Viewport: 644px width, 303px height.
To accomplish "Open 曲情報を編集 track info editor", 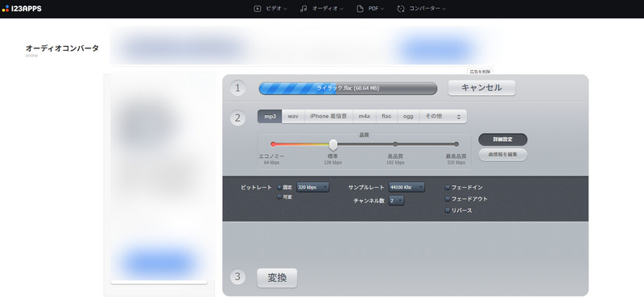I will click(x=502, y=155).
